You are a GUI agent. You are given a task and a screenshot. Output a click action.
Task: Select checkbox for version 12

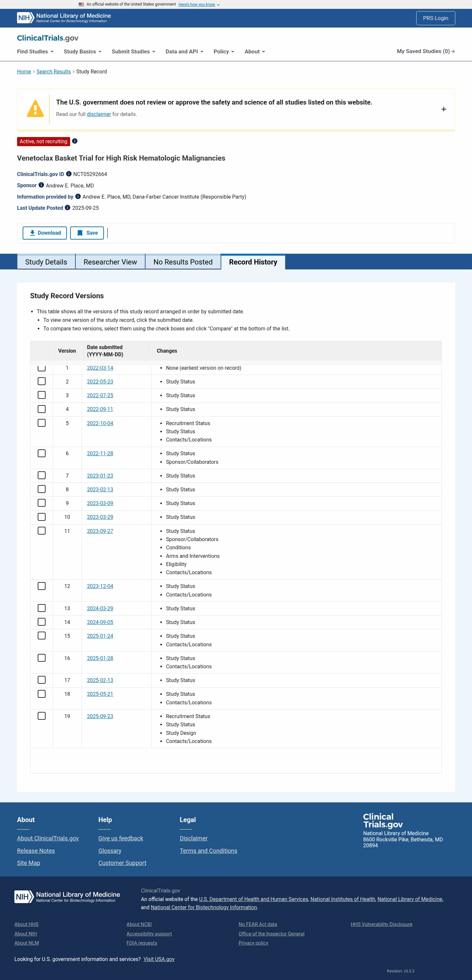(42, 586)
